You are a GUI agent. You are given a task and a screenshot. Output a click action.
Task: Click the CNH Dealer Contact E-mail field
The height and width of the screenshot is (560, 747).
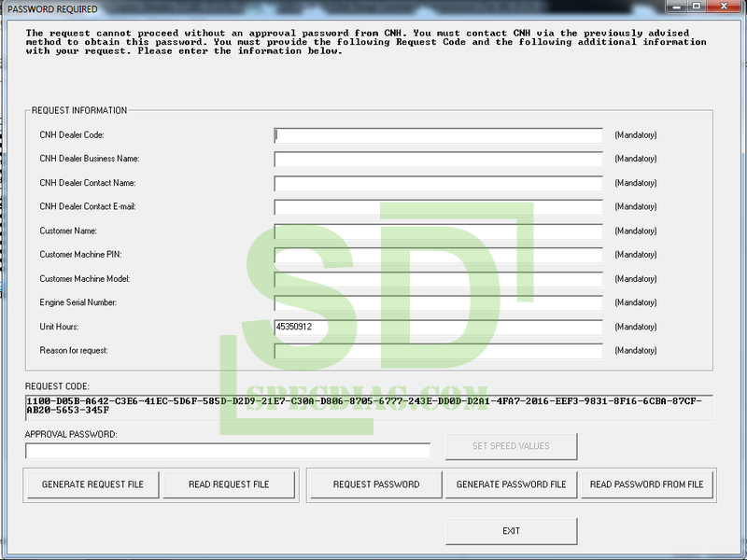click(x=438, y=207)
